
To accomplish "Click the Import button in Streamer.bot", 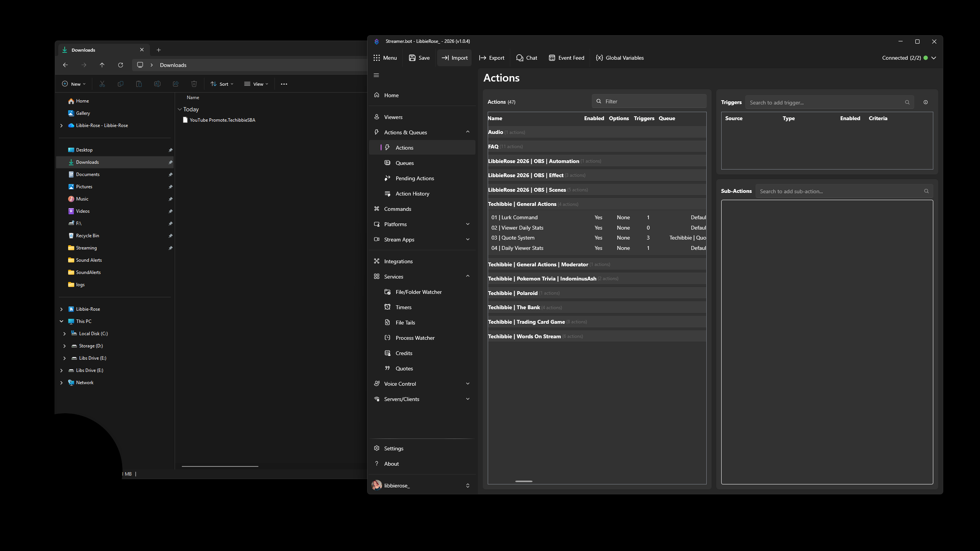I will (x=454, y=58).
